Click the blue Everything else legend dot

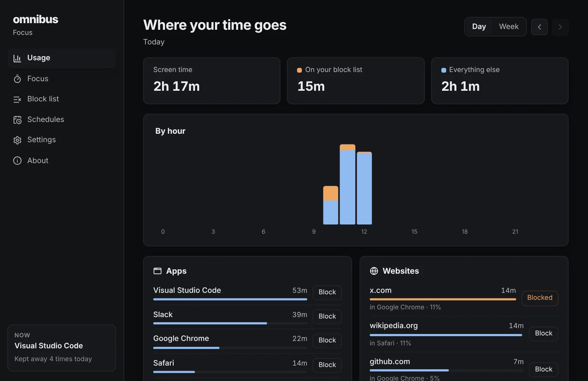(444, 70)
